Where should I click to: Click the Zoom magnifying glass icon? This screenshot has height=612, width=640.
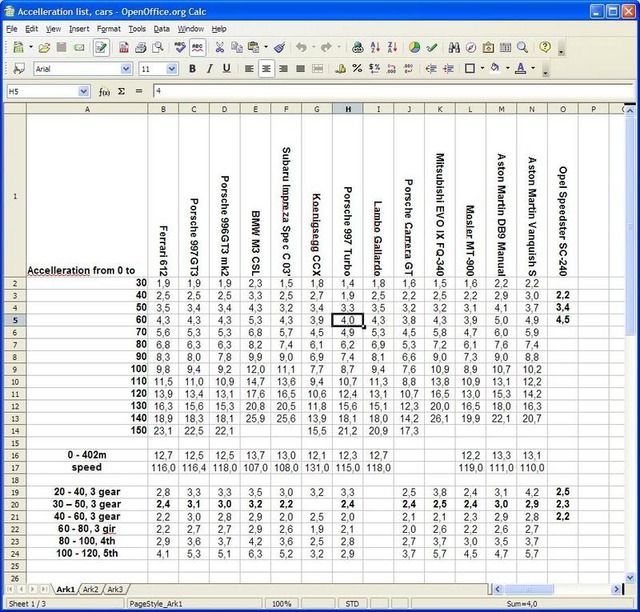coord(522,48)
